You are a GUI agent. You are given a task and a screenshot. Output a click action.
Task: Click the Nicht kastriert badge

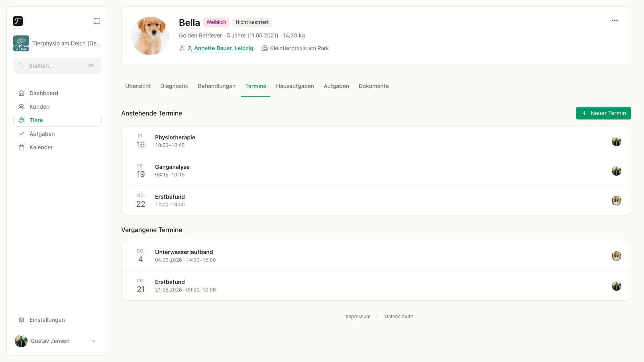pos(252,22)
